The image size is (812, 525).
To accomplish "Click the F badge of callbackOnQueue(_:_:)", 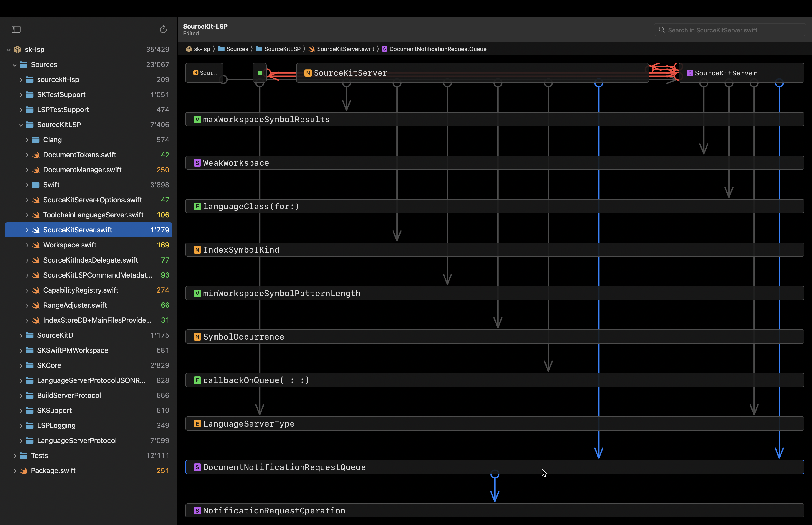I will pos(197,380).
